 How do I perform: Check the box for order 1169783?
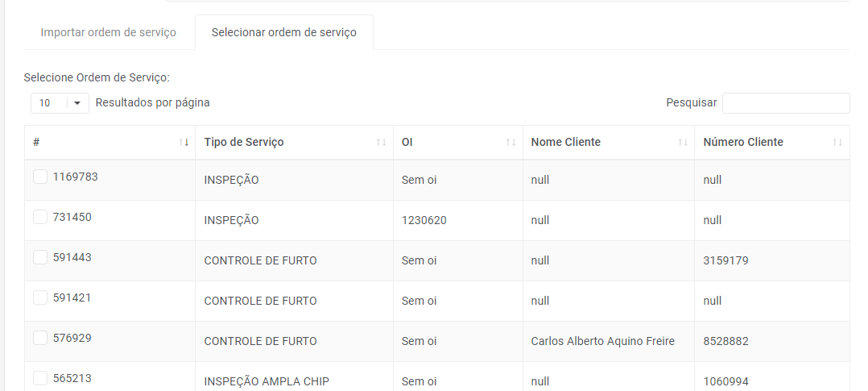point(40,177)
